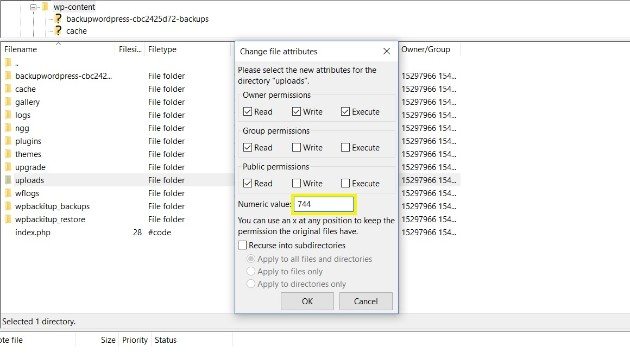Select the upgrade folder name
Viewport: 630px width, 364px height.
pos(30,167)
